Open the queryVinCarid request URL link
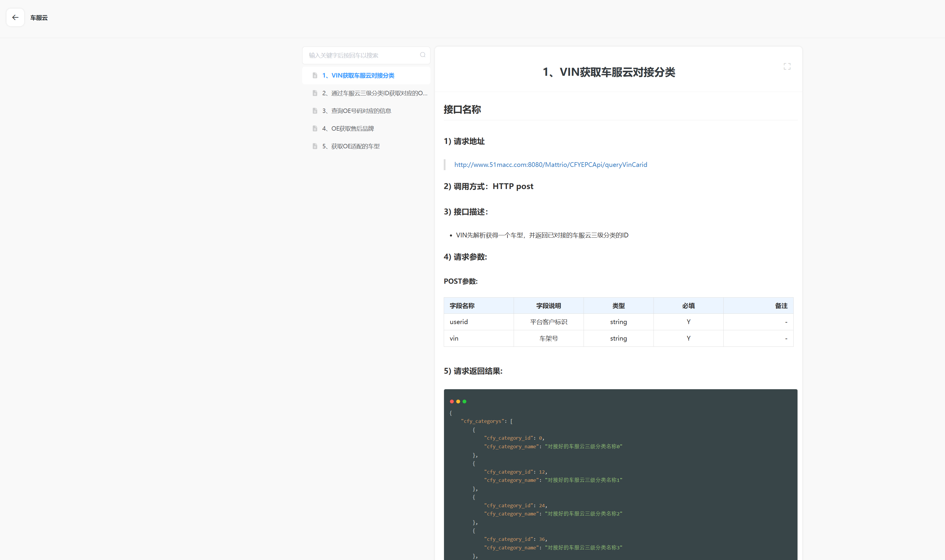 551,165
